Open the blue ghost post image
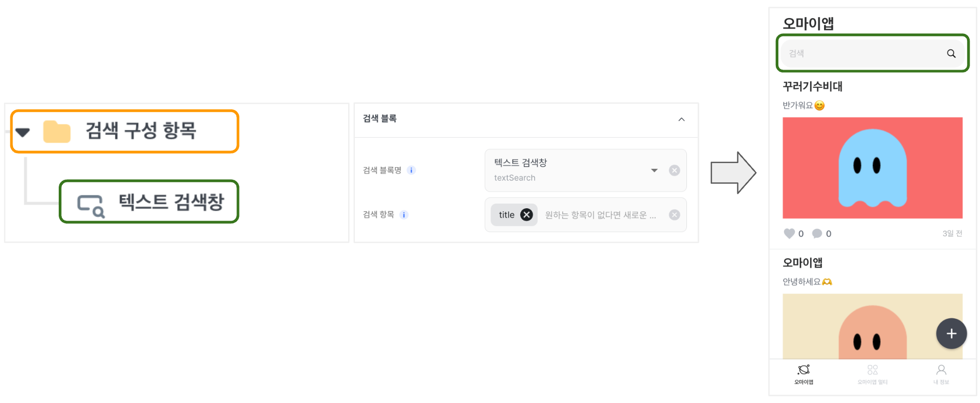This screenshot has height=403, width=980. coord(872,168)
